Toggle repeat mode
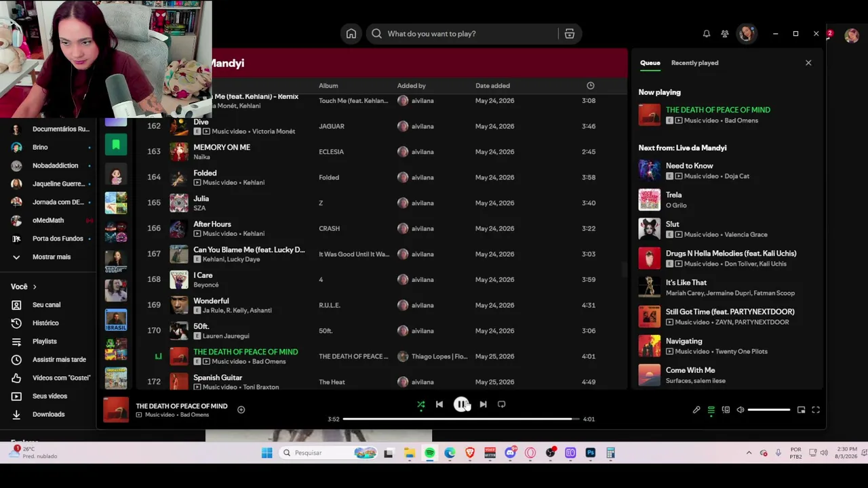Viewport: 868px width, 488px height. click(502, 405)
